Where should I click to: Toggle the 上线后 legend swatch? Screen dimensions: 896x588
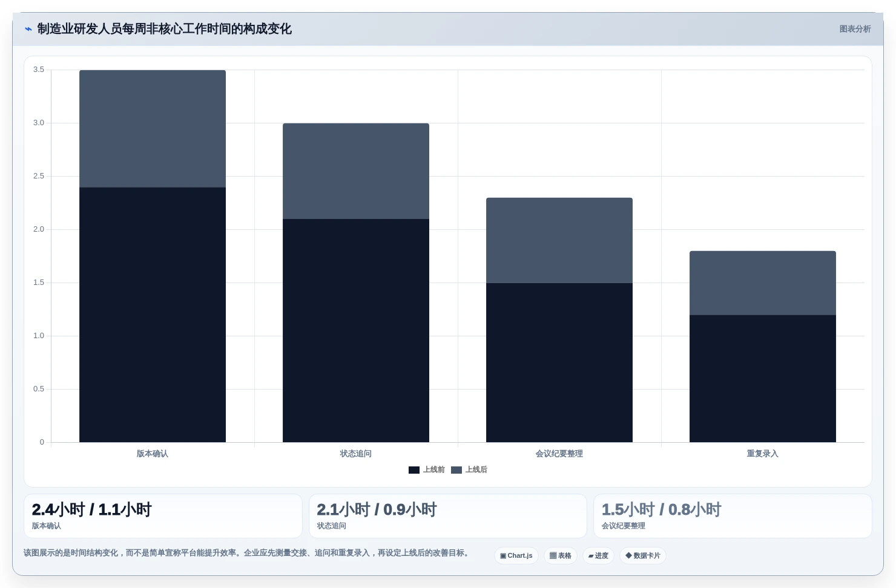tap(456, 470)
